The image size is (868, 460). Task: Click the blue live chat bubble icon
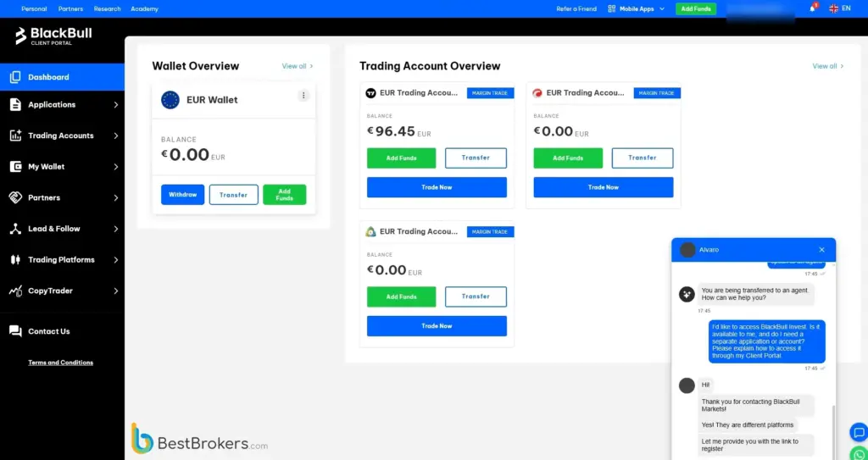click(859, 432)
